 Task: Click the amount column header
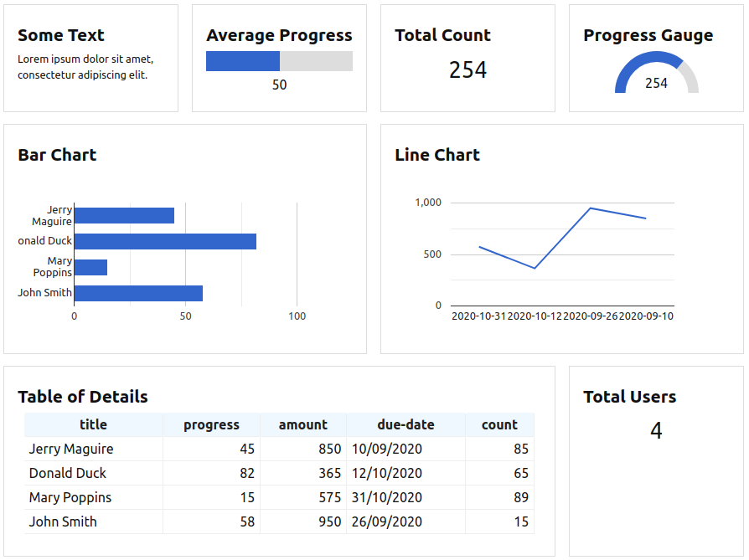point(302,424)
